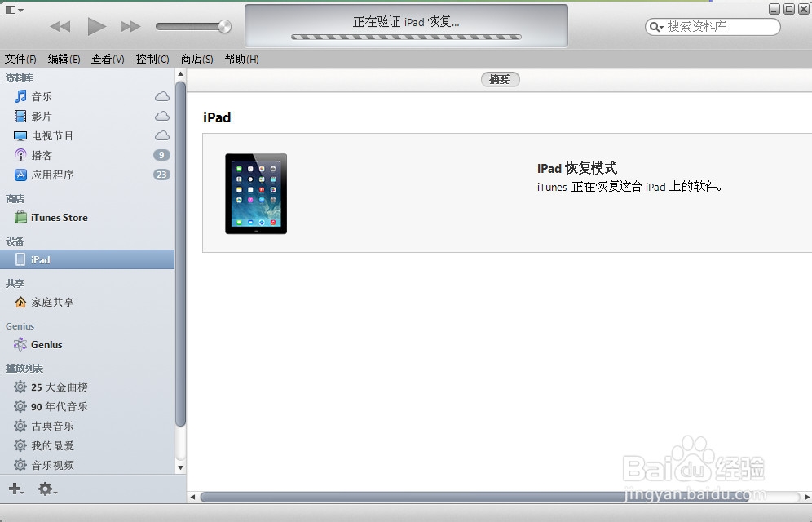Click the rewind previous track button

click(60, 26)
